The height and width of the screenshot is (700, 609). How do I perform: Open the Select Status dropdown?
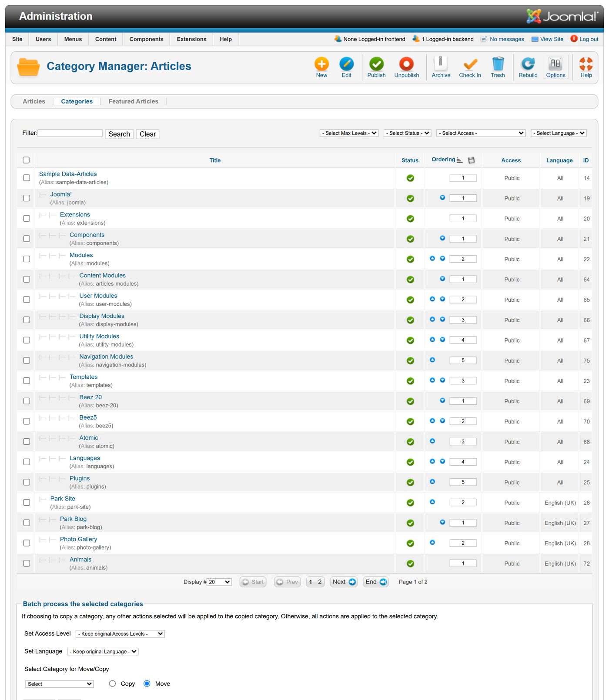tap(407, 133)
